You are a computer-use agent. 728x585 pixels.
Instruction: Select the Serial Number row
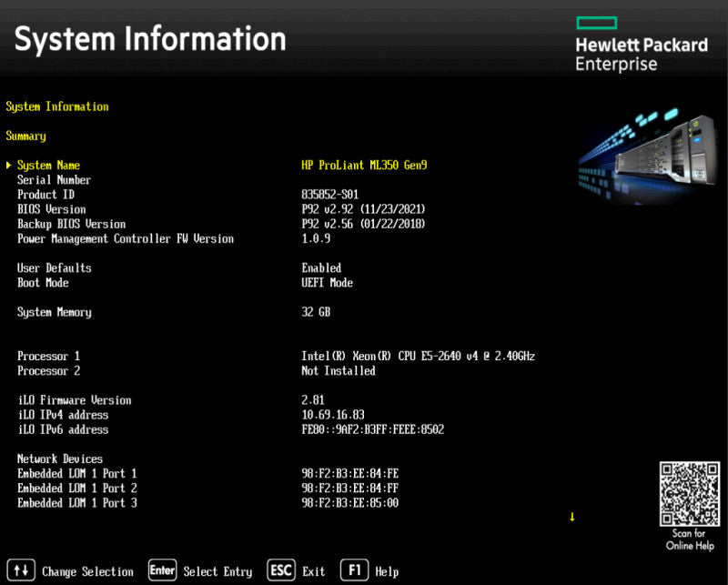click(54, 180)
